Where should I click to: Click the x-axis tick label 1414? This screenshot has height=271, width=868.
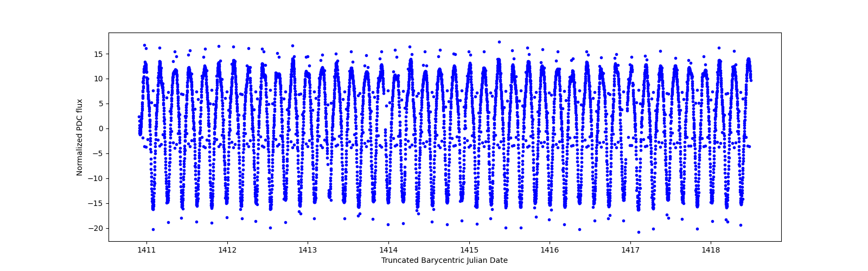click(388, 250)
